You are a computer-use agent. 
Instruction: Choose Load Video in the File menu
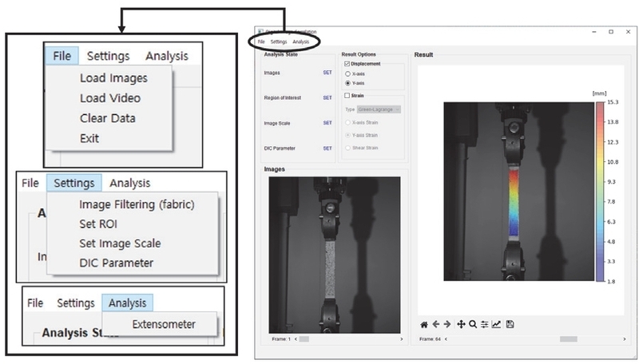click(110, 98)
